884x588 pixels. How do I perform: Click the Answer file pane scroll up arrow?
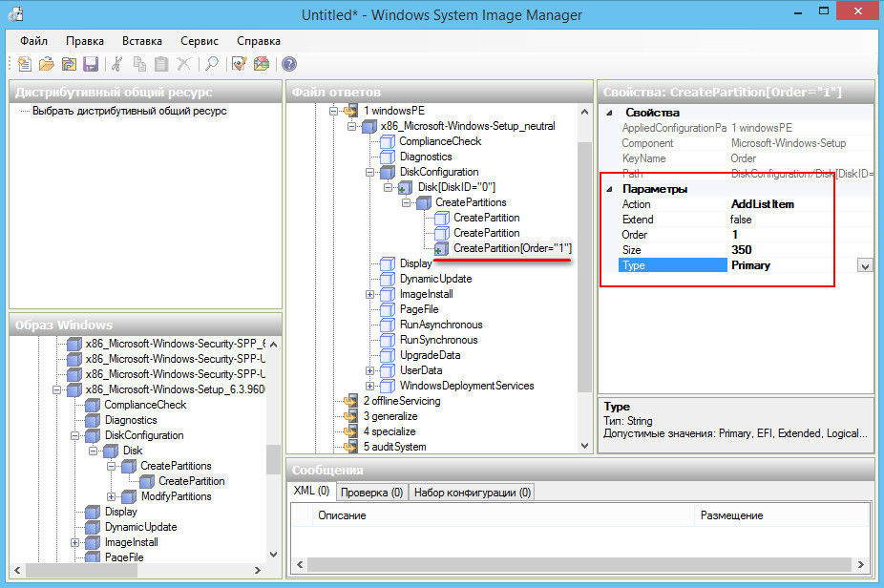point(584,112)
